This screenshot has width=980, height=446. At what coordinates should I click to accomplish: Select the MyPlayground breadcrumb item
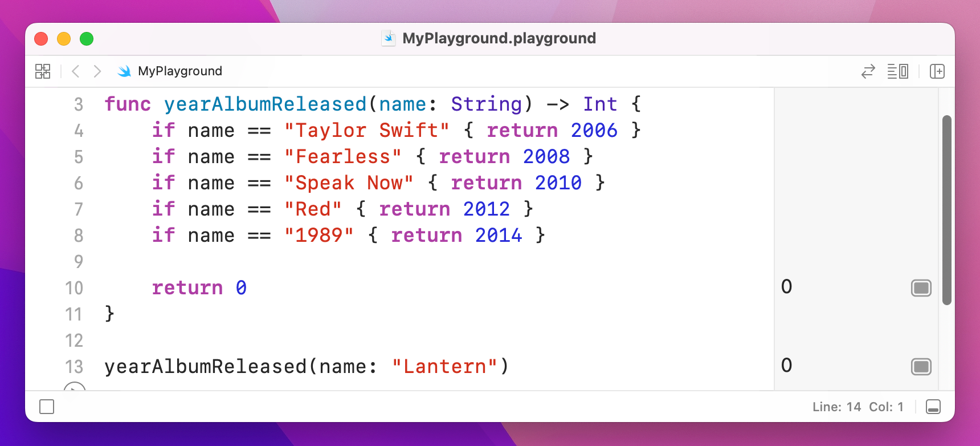(180, 71)
